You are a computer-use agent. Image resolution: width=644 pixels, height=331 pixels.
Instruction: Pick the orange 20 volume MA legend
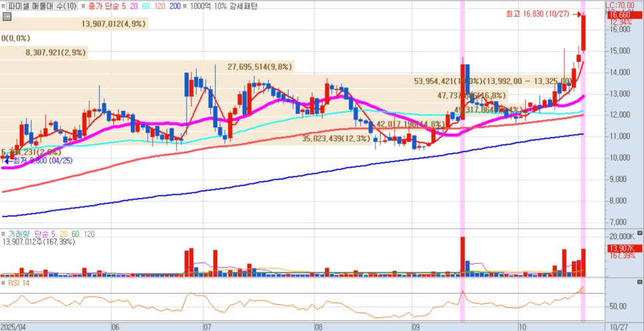63,234
